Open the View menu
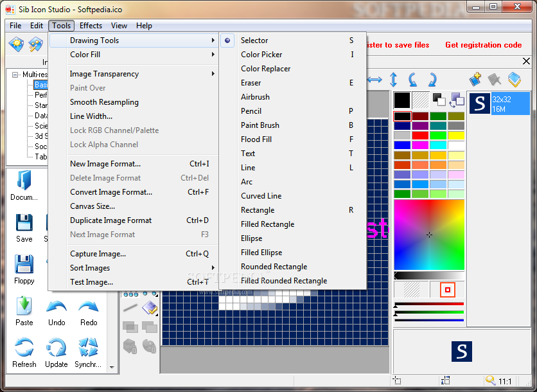 [119, 26]
